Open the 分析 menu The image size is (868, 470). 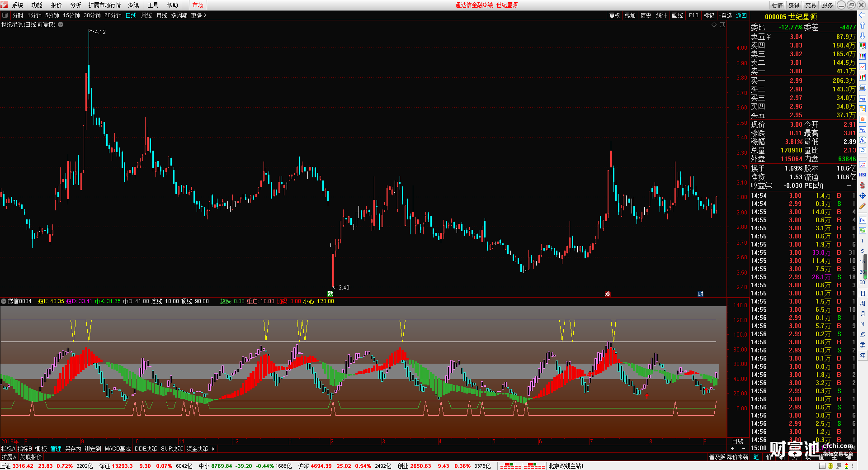(76, 5)
